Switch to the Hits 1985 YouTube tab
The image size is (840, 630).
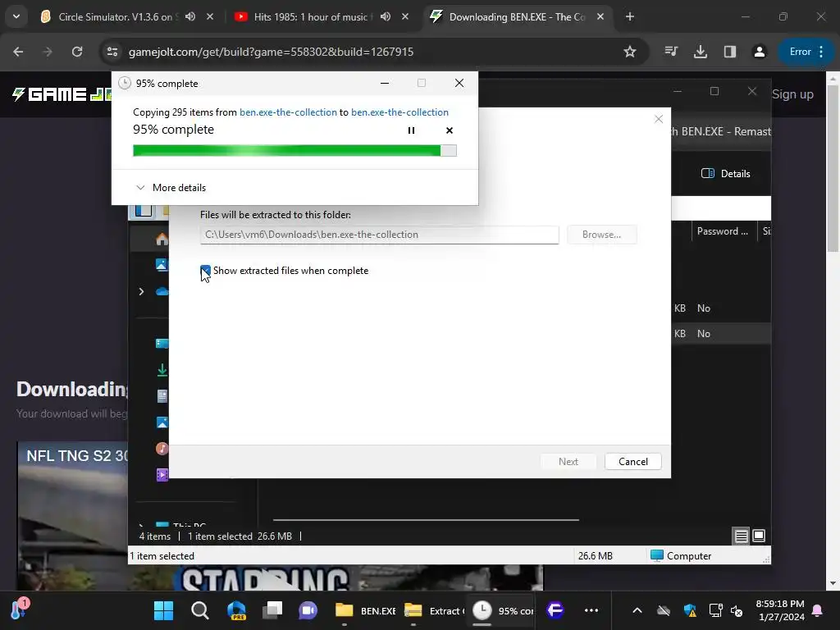pyautogui.click(x=311, y=16)
